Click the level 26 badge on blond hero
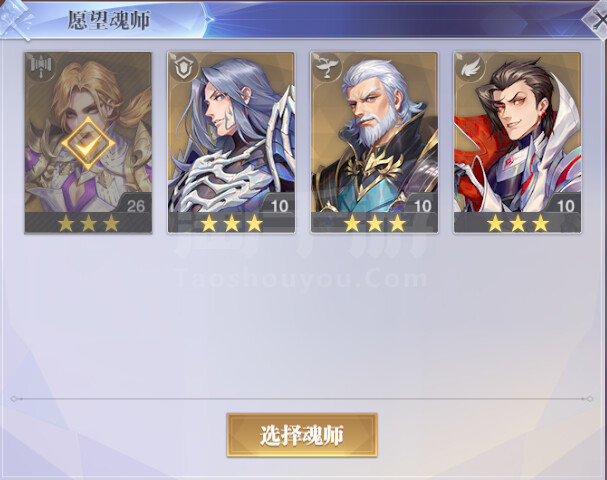The image size is (607, 480). pyautogui.click(x=135, y=205)
